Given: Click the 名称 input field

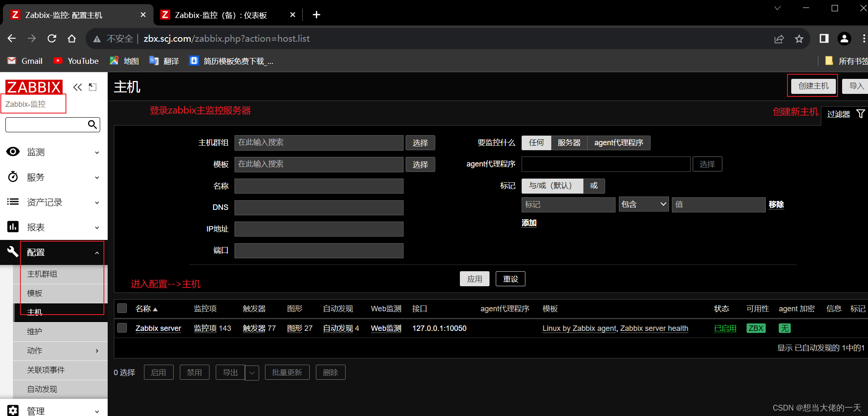Looking at the screenshot, I should pos(319,186).
